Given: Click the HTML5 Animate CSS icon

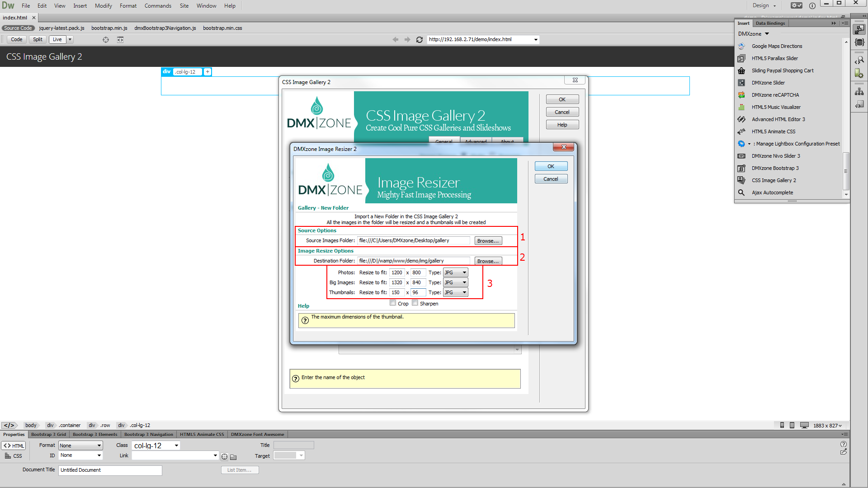Looking at the screenshot, I should 741,131.
